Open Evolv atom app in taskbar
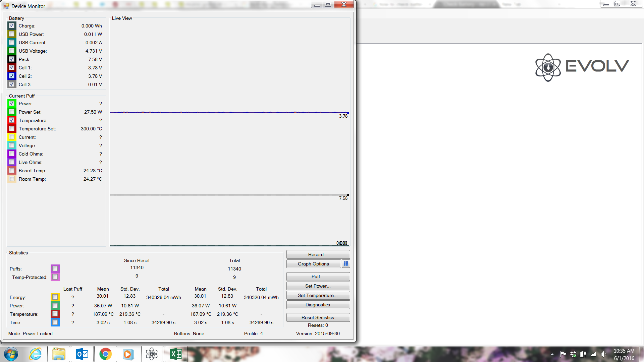This screenshot has width=644, height=362. pyautogui.click(x=152, y=354)
